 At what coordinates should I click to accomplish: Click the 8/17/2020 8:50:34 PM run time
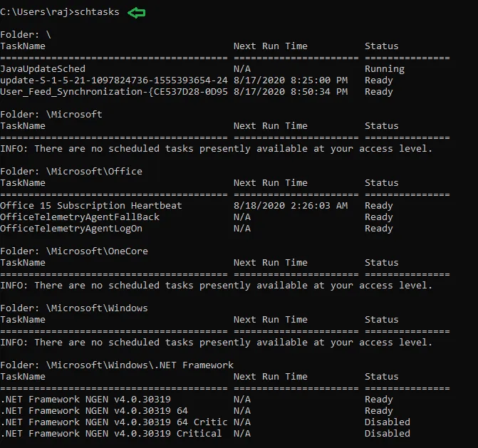coord(291,92)
